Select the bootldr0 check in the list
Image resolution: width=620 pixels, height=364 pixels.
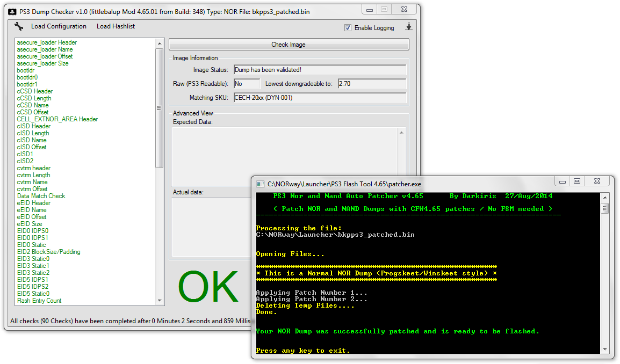coord(27,77)
